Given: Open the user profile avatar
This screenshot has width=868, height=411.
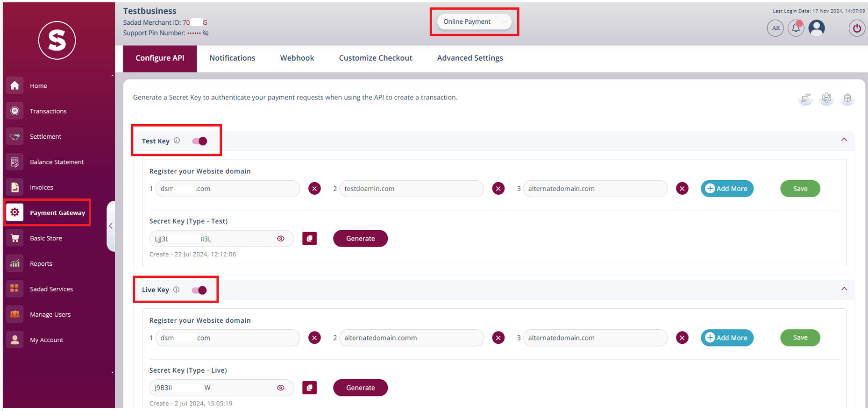Looking at the screenshot, I should click(817, 28).
